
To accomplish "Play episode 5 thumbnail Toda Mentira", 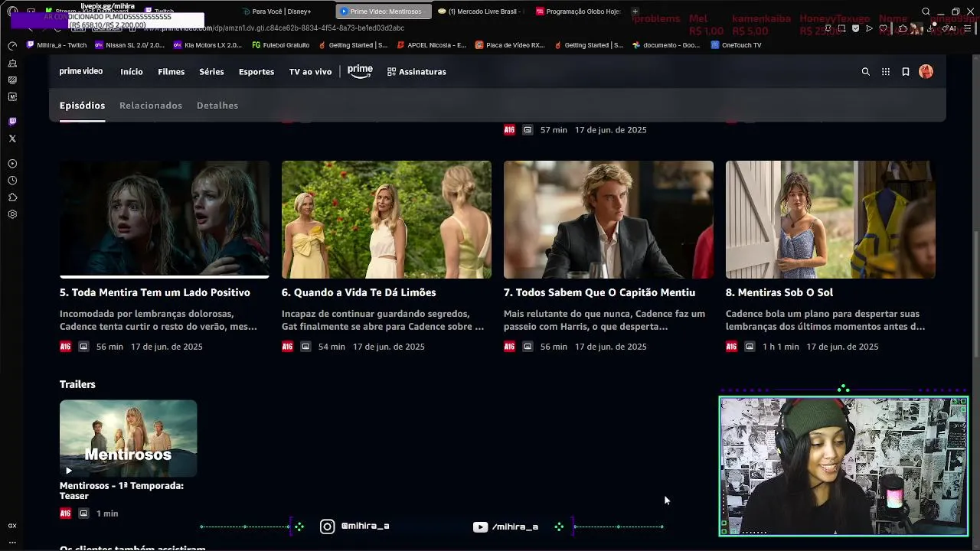I will (165, 219).
